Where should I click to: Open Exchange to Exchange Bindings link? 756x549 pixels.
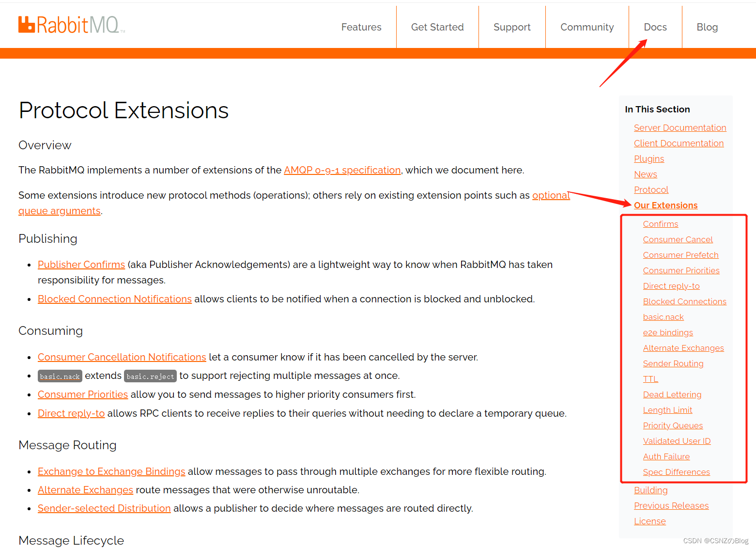click(x=111, y=471)
